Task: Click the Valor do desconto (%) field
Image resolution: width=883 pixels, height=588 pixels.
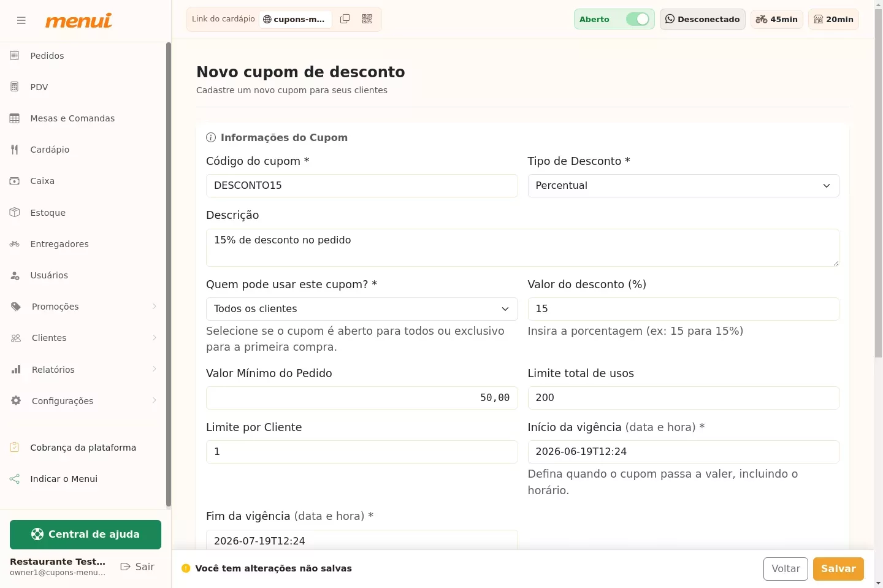Action: pyautogui.click(x=683, y=309)
